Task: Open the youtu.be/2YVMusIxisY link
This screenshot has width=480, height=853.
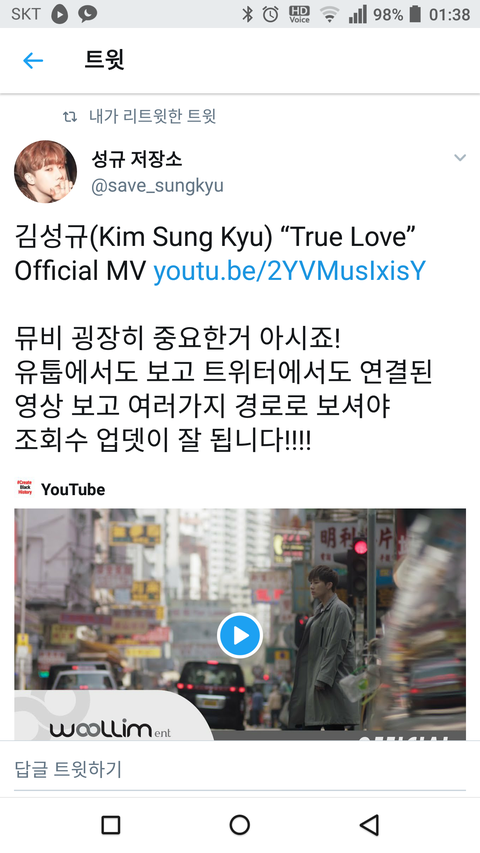Action: pos(290,271)
